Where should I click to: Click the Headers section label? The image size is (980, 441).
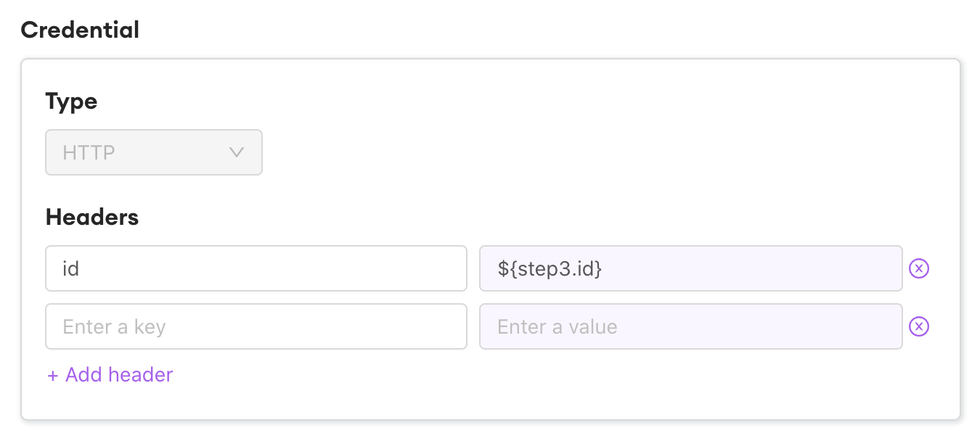click(x=91, y=217)
